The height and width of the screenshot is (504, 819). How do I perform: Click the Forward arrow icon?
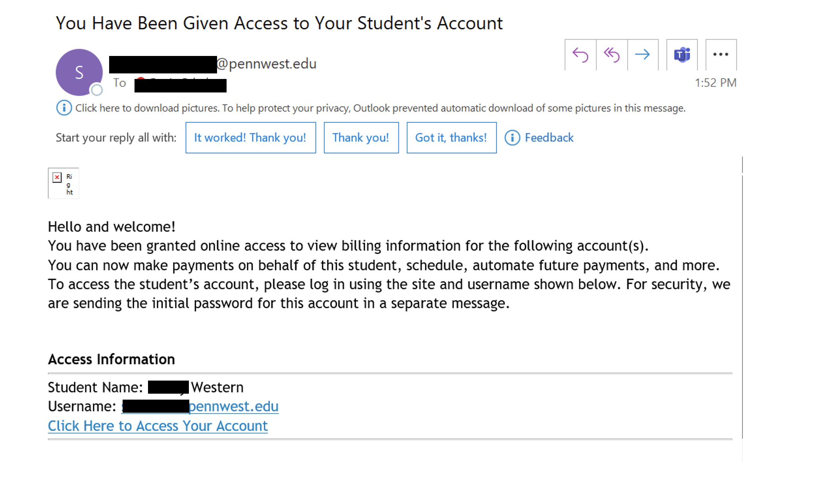click(x=642, y=55)
